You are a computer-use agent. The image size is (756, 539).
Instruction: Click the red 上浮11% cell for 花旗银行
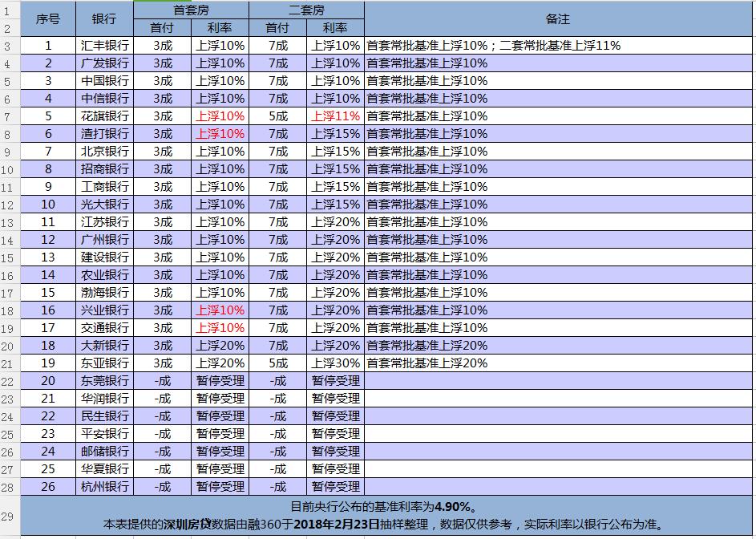point(336,116)
